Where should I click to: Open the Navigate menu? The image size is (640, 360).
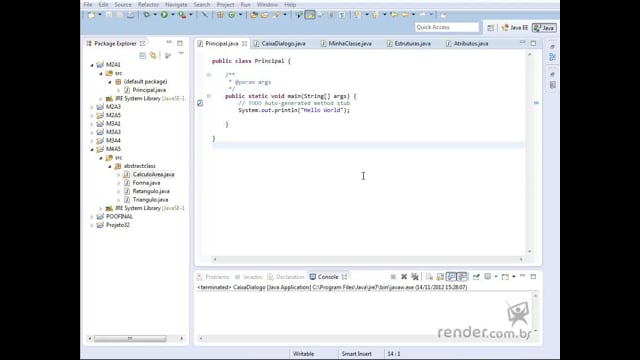176,4
